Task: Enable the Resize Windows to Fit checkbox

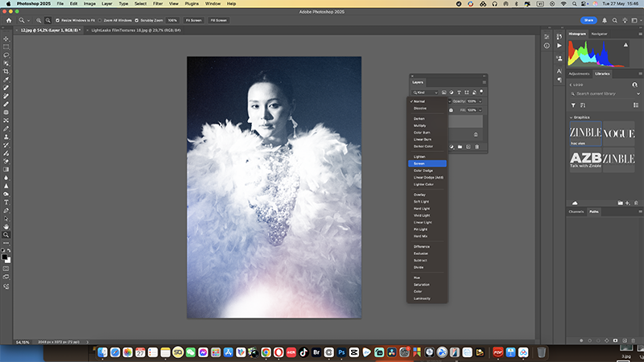Action: tap(57, 19)
